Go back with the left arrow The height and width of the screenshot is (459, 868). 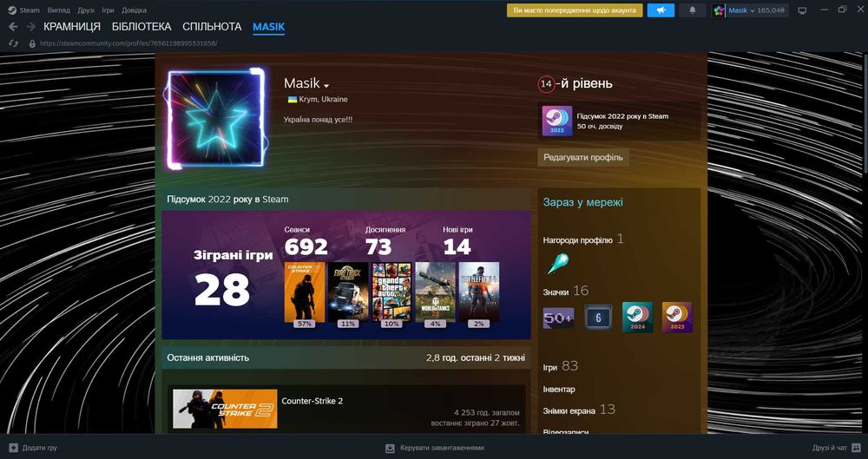click(14, 27)
